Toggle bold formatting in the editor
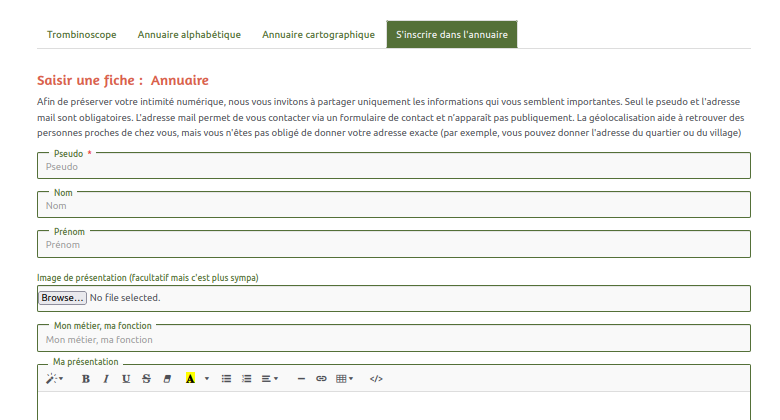Image resolution: width=780 pixels, height=420 pixels. [x=86, y=379]
